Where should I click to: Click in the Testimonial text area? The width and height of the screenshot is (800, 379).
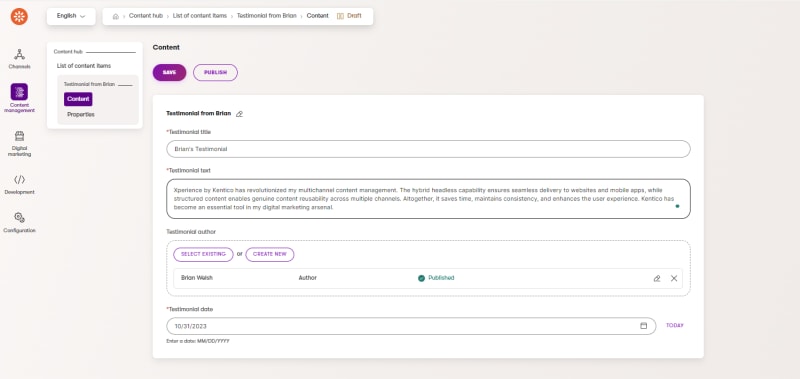pos(429,199)
